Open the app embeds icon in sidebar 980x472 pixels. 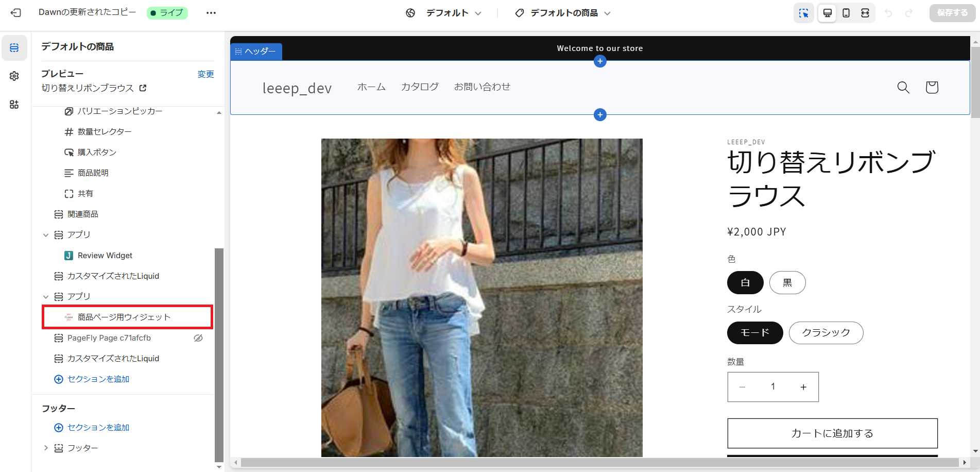[x=14, y=105]
